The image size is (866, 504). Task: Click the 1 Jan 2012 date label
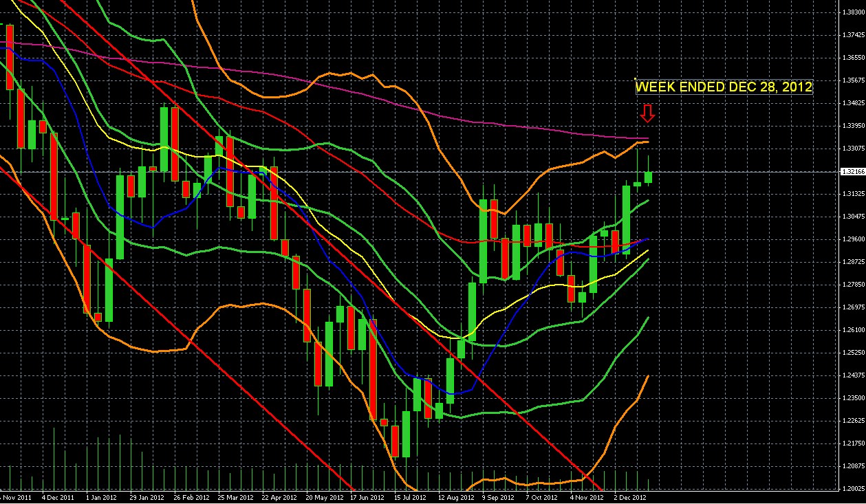tap(102, 496)
